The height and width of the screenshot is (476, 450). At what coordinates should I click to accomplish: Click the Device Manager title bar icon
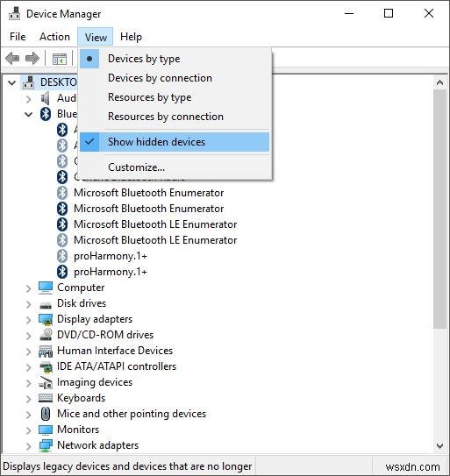pyautogui.click(x=14, y=14)
